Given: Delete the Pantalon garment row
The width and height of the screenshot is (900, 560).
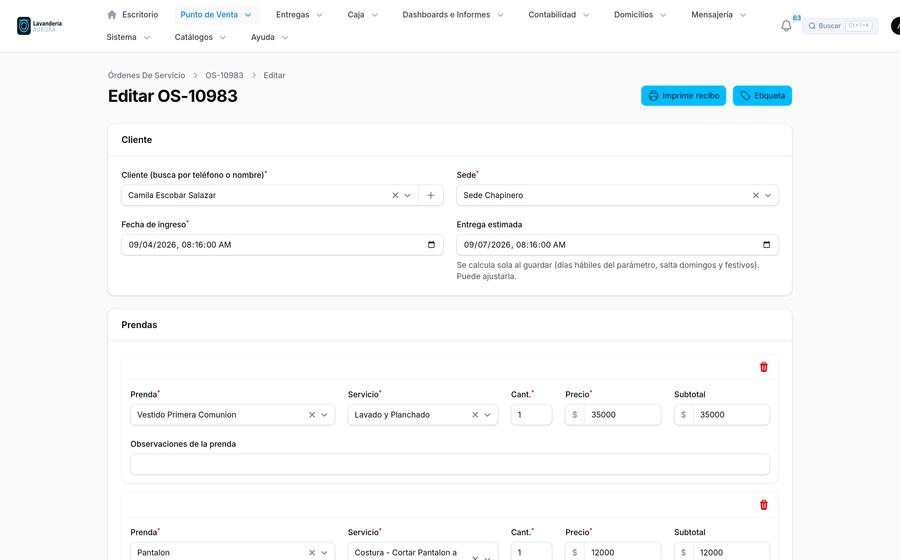Looking at the screenshot, I should click(763, 504).
